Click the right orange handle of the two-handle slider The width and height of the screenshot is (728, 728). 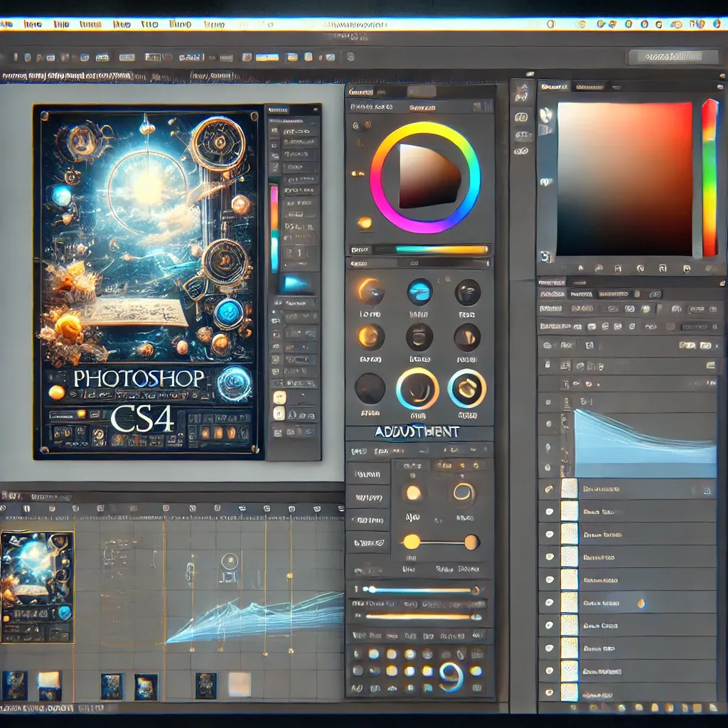point(471,542)
